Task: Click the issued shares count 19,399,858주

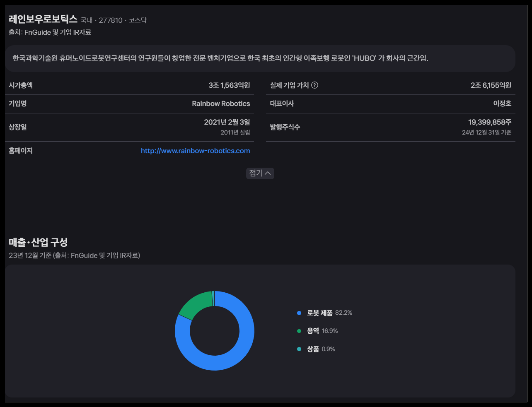Action: (x=490, y=122)
